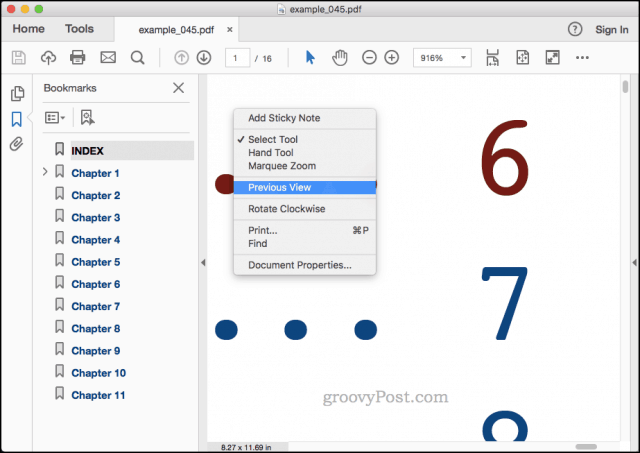Go to next page arrow icon
Screen dimensions: 640x453
204,58
